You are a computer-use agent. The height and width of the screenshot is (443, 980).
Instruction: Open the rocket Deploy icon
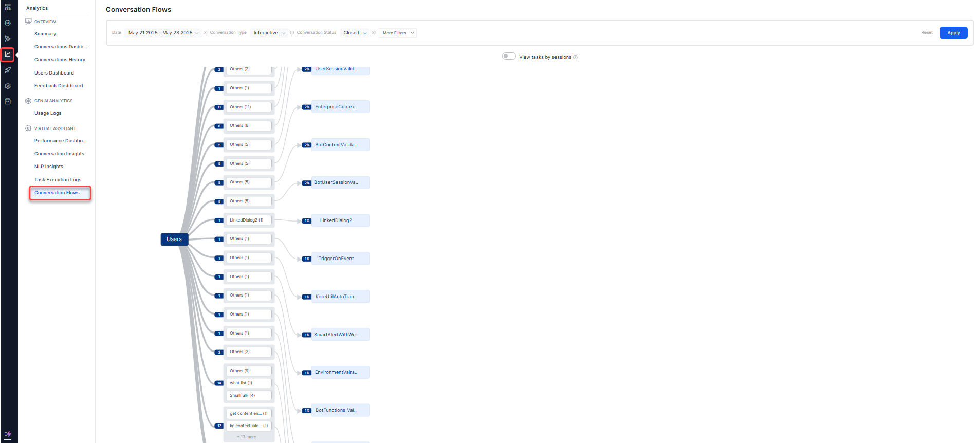8,70
